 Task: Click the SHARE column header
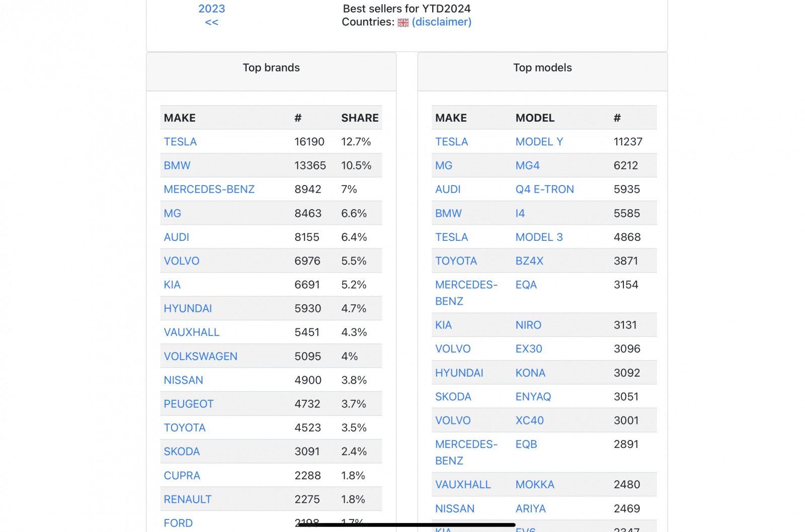[360, 118]
